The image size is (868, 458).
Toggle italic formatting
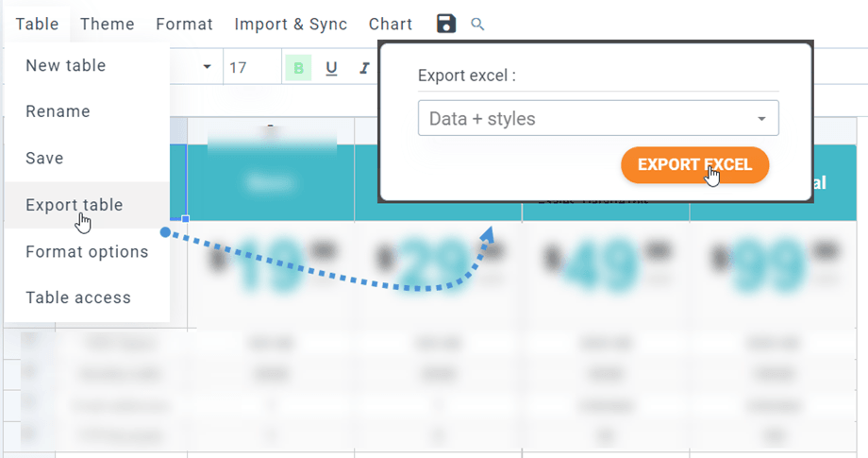363,68
